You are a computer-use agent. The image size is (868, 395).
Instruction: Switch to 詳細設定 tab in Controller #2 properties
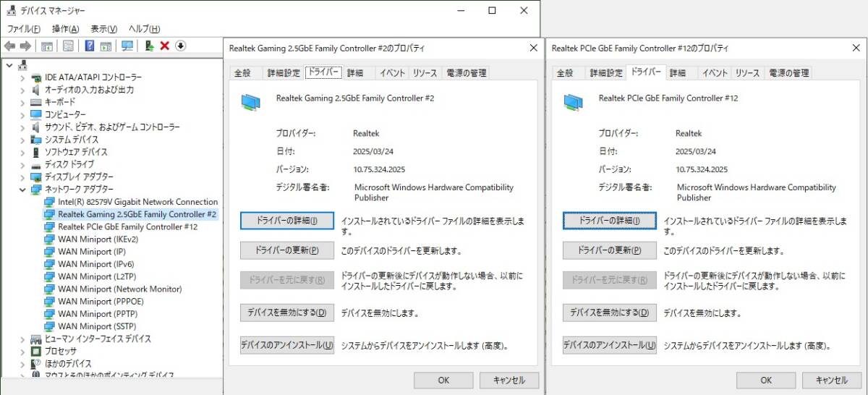click(x=283, y=73)
